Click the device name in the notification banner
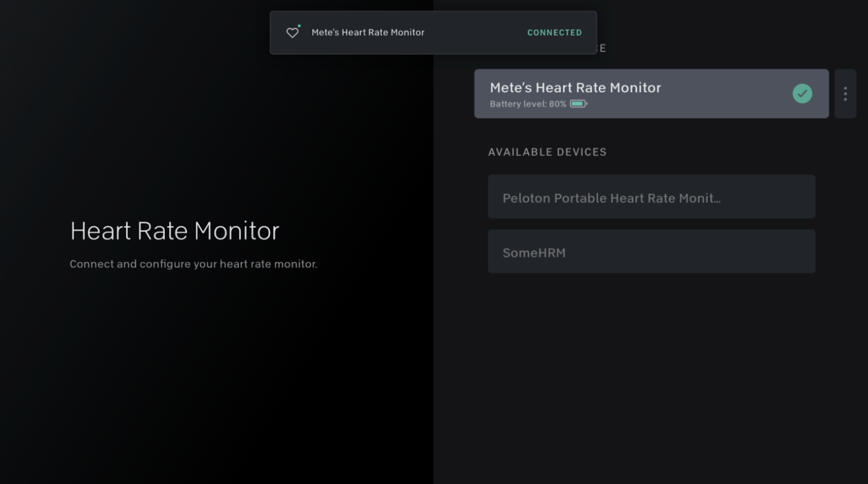The height and width of the screenshot is (484, 868). click(368, 32)
